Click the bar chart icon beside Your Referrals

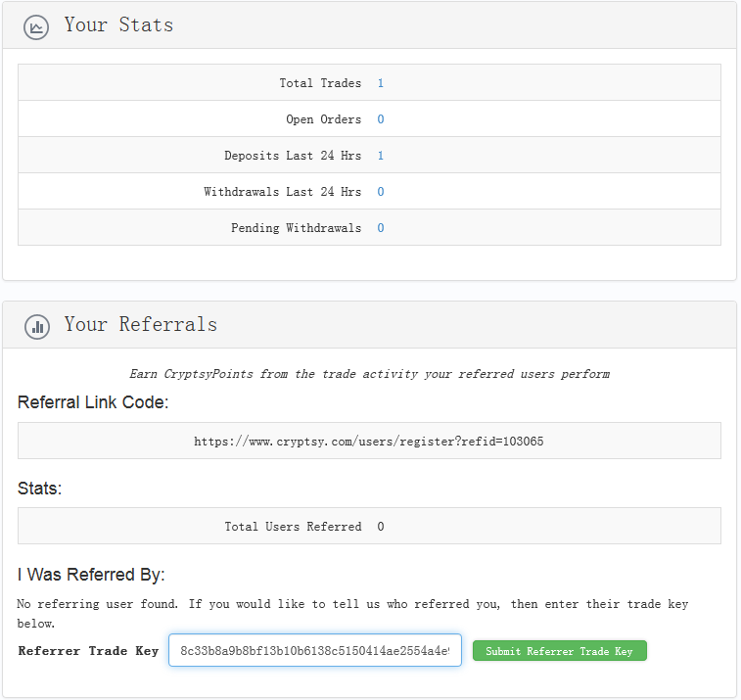(x=36, y=327)
